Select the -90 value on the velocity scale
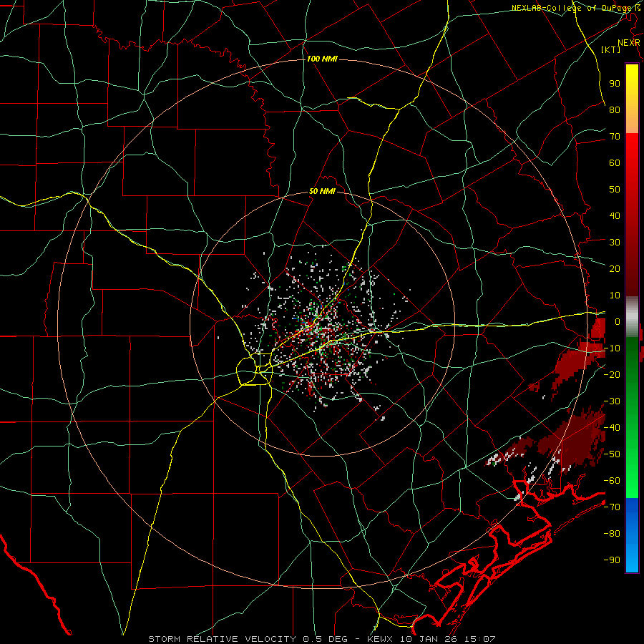 point(612,560)
